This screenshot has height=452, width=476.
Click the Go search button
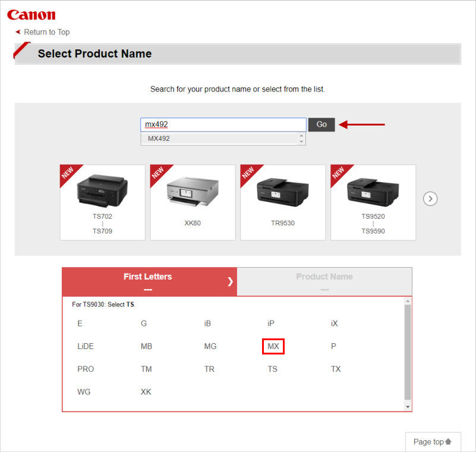coord(321,124)
